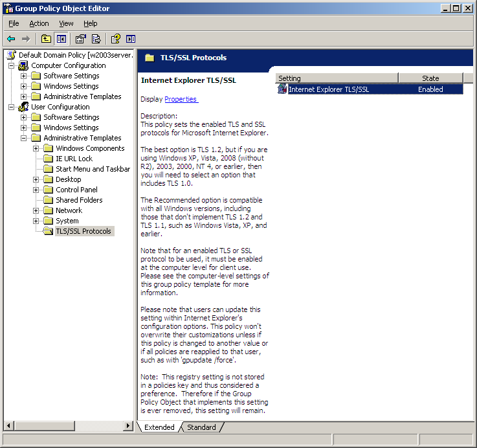This screenshot has height=448, width=477.
Task: Select the Internet Explorer TLS/SSL setting row
Action: (x=370, y=89)
